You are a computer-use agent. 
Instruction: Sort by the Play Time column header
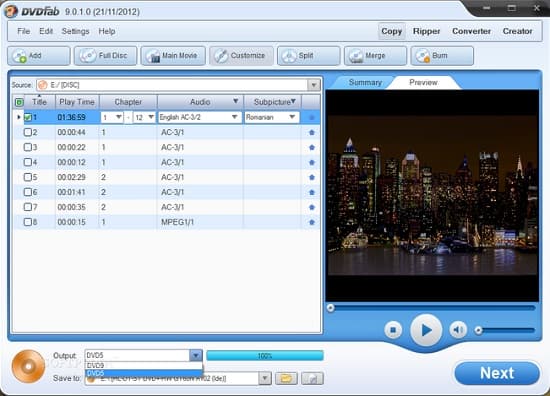[77, 102]
